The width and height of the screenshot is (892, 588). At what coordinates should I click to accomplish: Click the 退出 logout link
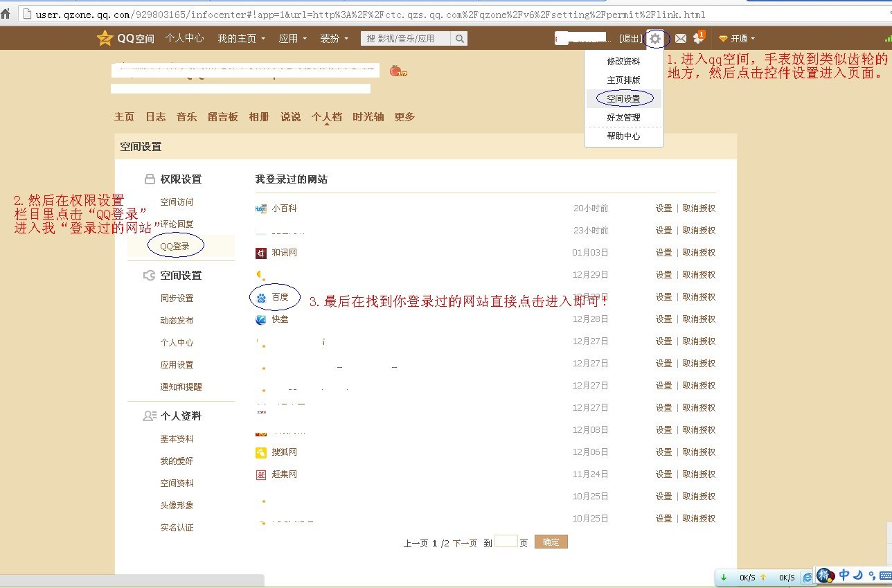click(630, 39)
